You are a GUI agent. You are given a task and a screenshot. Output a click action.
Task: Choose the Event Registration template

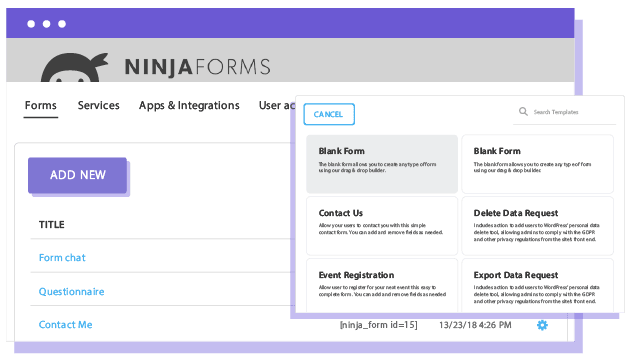382,285
